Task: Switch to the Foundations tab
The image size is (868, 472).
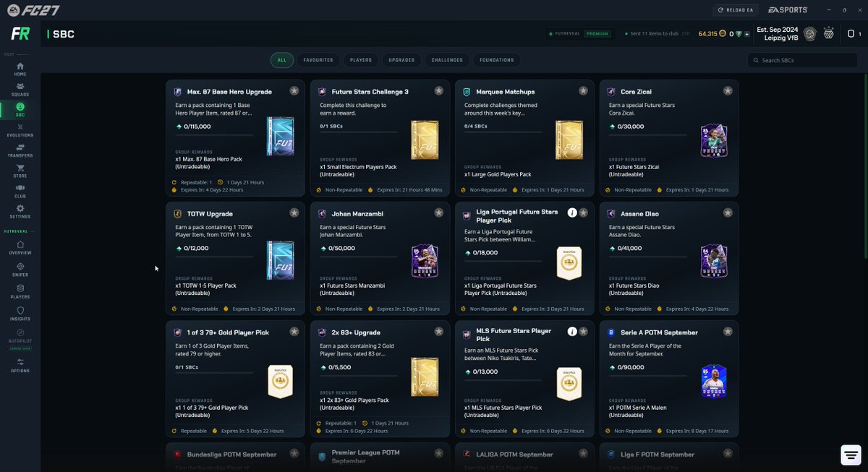Action: click(x=497, y=60)
